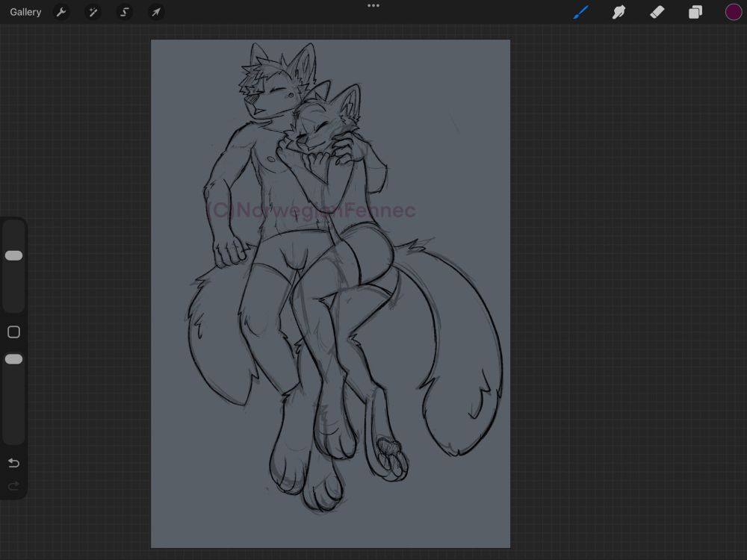Activate the Selection tool
The width and height of the screenshot is (747, 560).
(x=124, y=12)
